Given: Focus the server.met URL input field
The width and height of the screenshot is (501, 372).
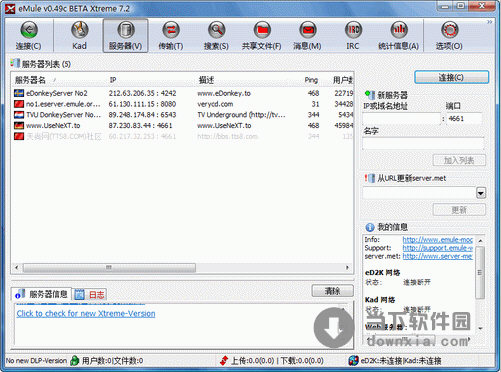Looking at the screenshot, I should [x=419, y=193].
